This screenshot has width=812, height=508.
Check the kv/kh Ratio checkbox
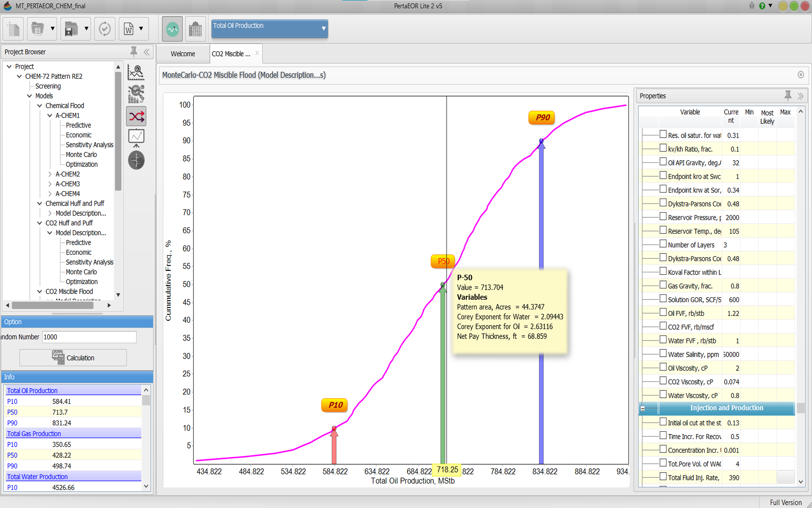663,148
